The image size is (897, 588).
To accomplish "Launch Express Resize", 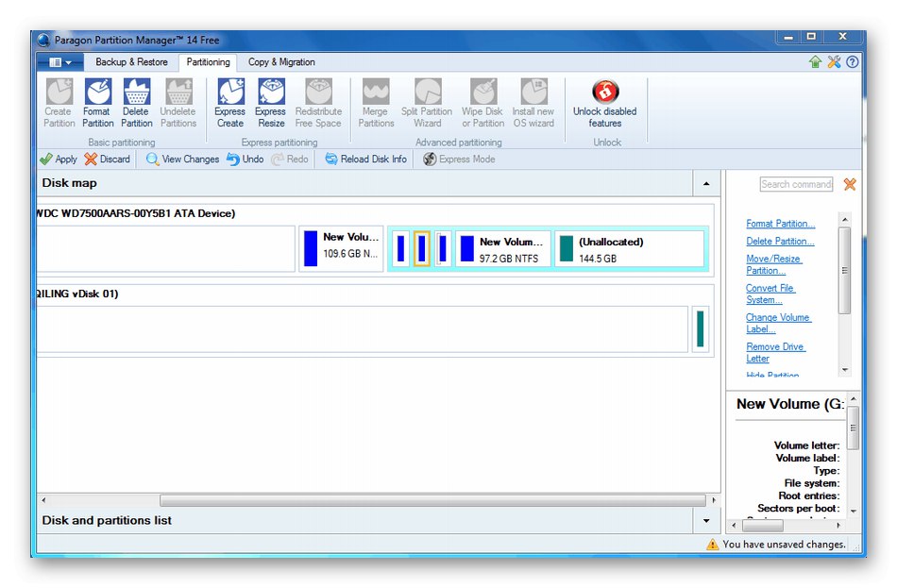I will (271, 104).
